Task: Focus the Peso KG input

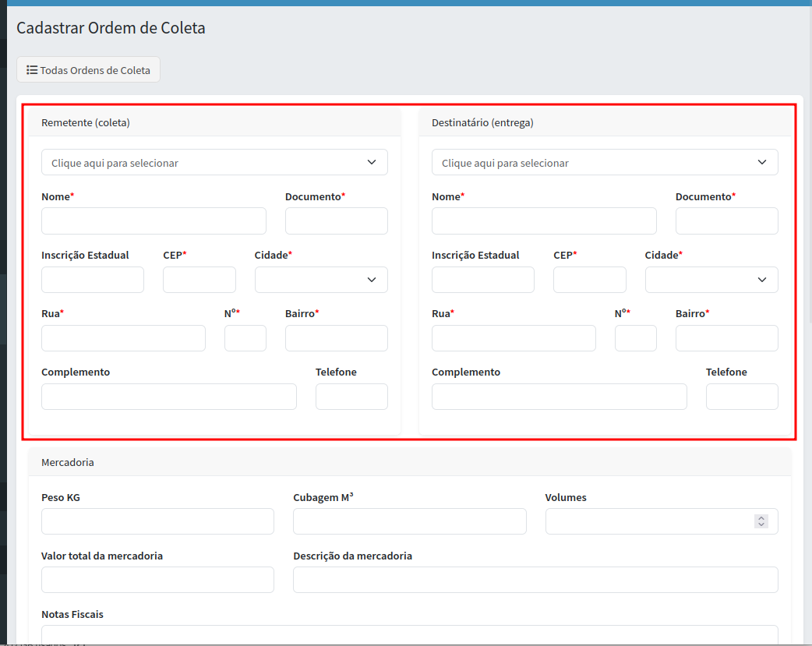Action: click(x=157, y=521)
